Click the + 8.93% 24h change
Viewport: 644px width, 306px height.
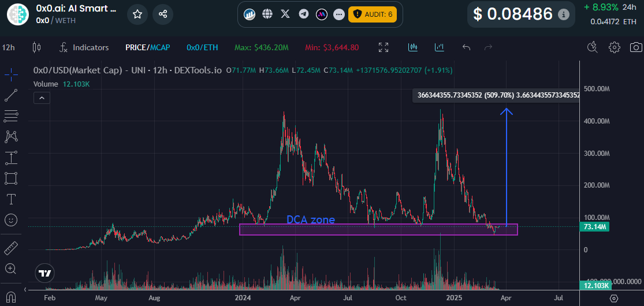pyautogui.click(x=610, y=8)
